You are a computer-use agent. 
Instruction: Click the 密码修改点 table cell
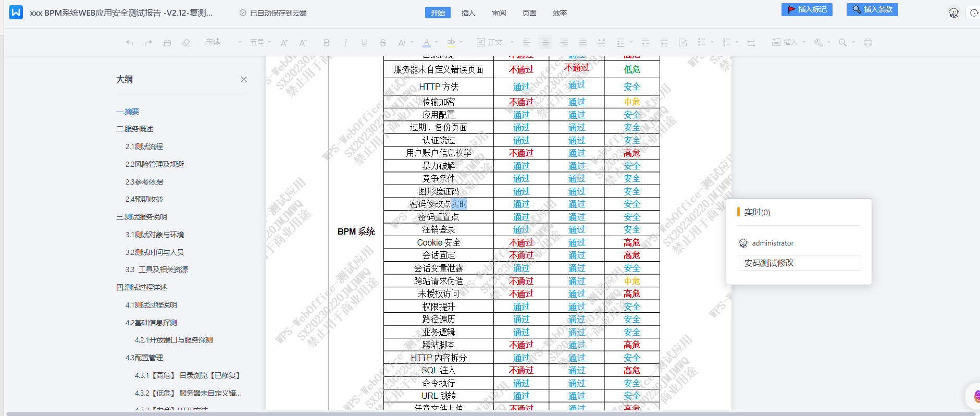439,204
